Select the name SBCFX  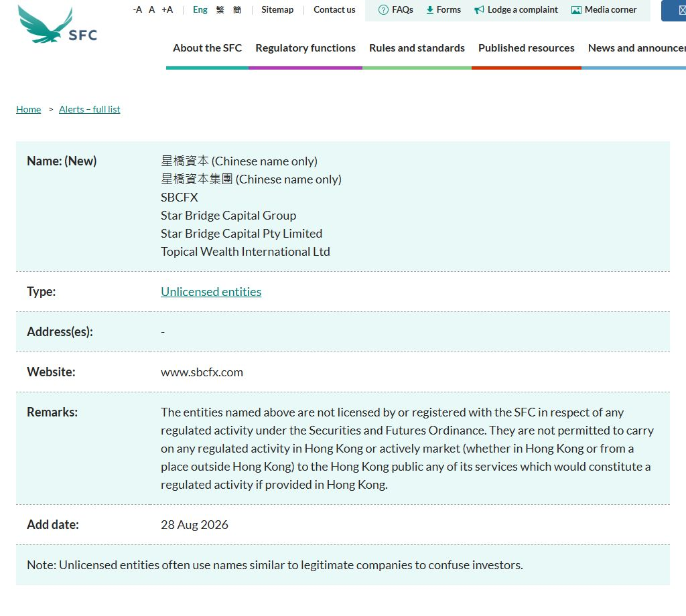point(180,198)
